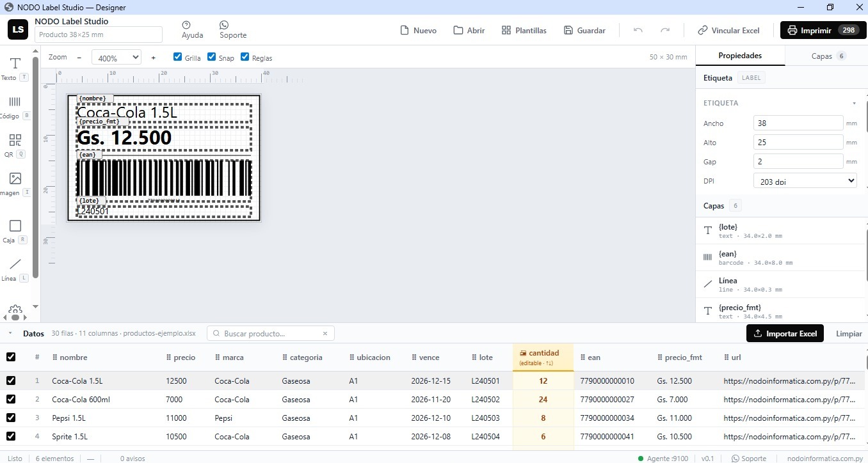Uncheck the Pepsi 1.5L row checkbox
The image size is (868, 463).
click(11, 418)
